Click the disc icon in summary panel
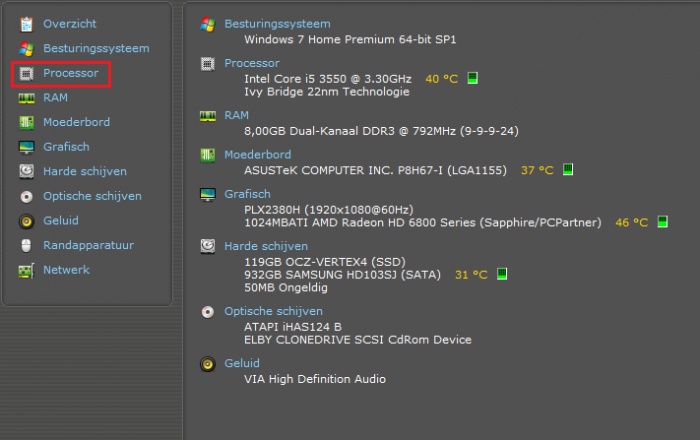Screen dimensions: 700x440 click(x=208, y=312)
